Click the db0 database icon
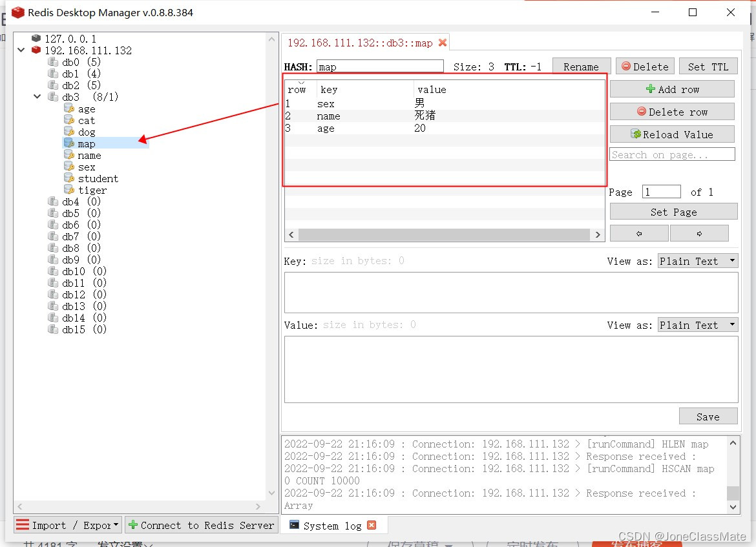 (53, 62)
